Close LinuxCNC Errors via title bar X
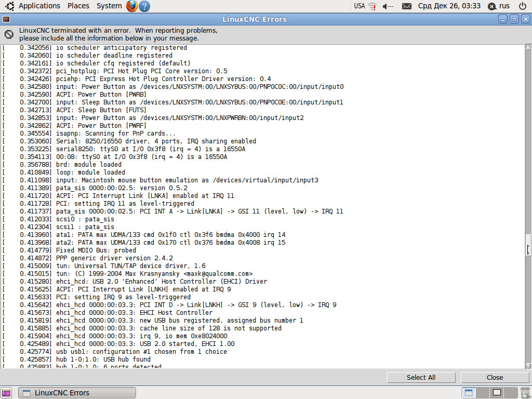 click(525, 19)
